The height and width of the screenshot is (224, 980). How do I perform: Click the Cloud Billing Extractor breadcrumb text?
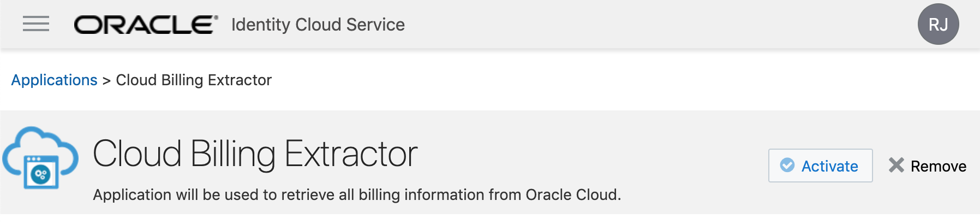pyautogui.click(x=194, y=80)
